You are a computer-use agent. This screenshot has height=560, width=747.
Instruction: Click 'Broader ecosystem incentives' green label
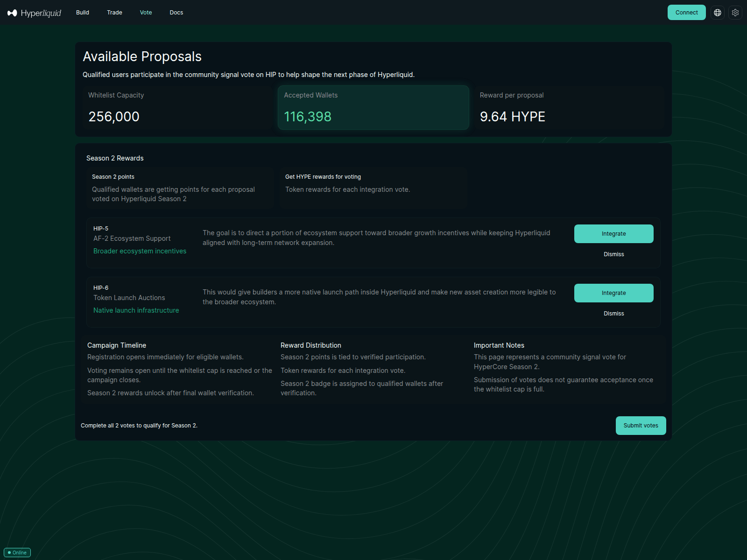click(x=140, y=251)
